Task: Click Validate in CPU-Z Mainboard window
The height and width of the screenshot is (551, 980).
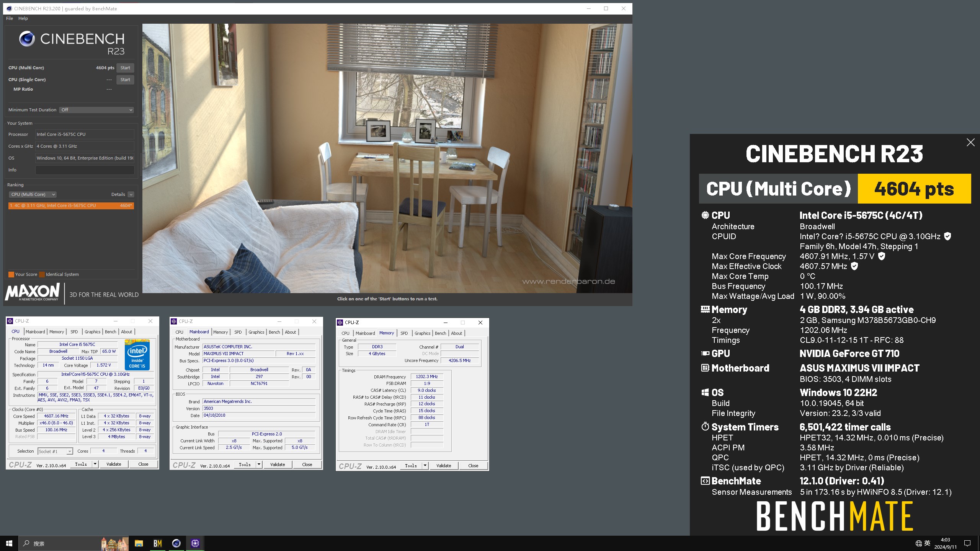Action: [278, 465]
